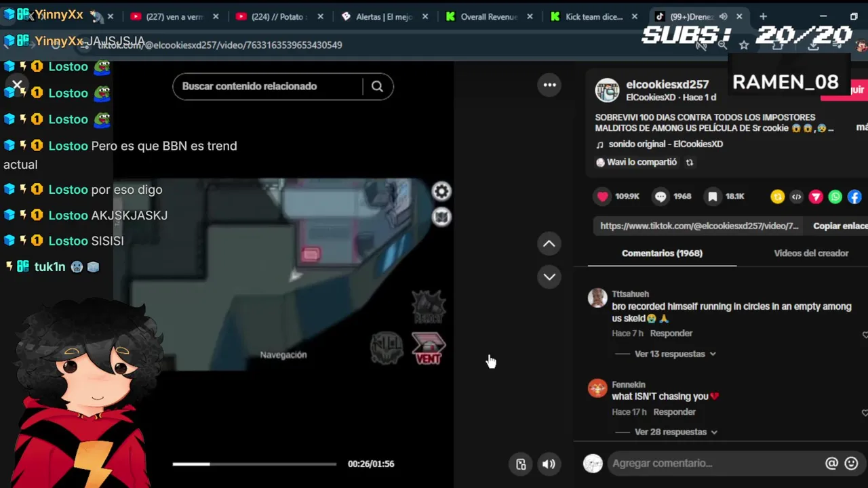Reply to Ttsahueh's comment with Responder

coord(671,333)
